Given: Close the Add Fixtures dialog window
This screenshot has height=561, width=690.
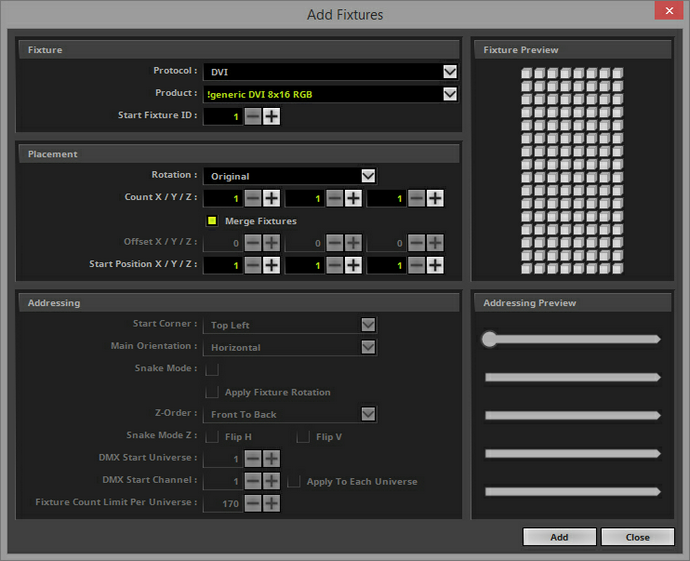Looking at the screenshot, I should (x=669, y=11).
